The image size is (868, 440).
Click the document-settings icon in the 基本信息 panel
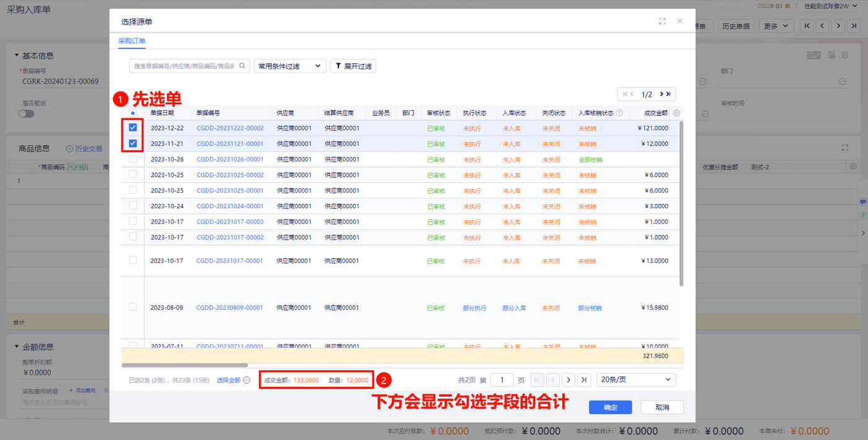pyautogui.click(x=832, y=55)
